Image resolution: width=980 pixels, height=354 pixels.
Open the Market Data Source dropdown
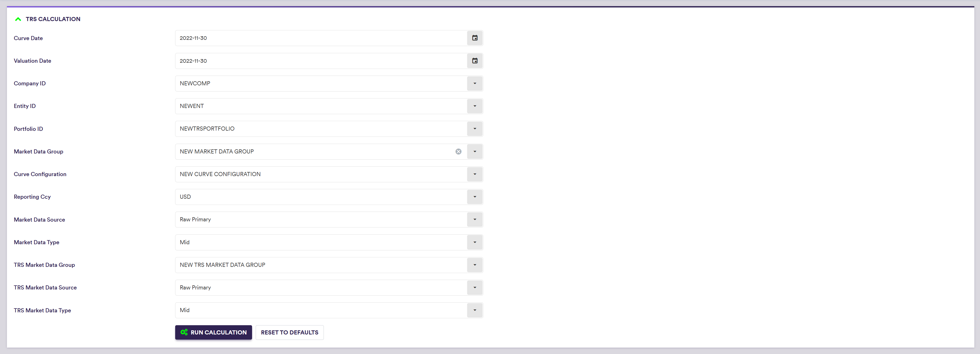(x=474, y=219)
